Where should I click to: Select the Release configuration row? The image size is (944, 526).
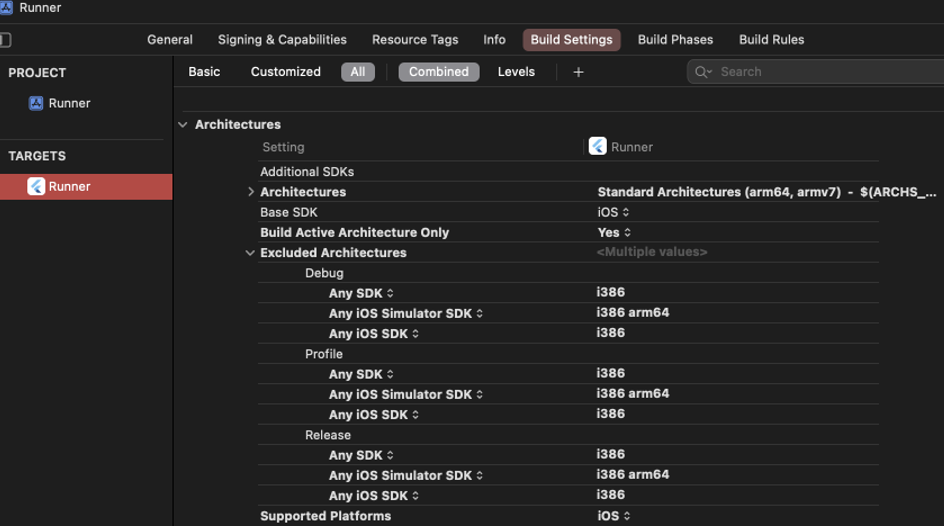(568, 435)
